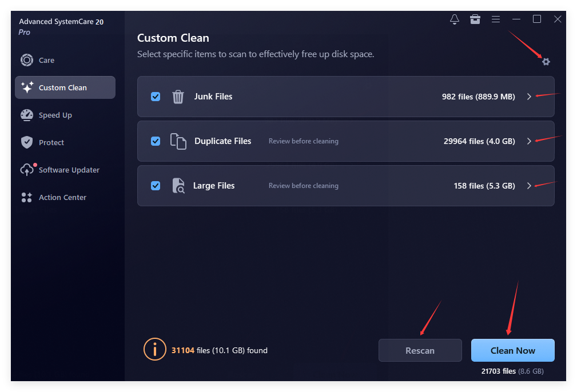Image resolution: width=577 pixels, height=392 pixels.
Task: Click the Speed Up gauge icon
Action: tap(27, 115)
